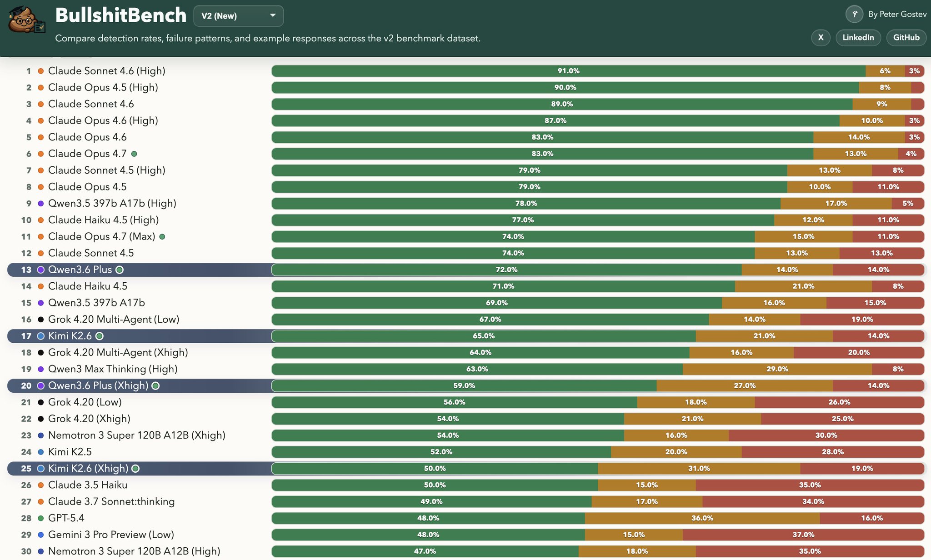Click amber 29.0% segment of Qwen3 Max Thinking
This screenshot has width=931, height=560.
coord(777,369)
